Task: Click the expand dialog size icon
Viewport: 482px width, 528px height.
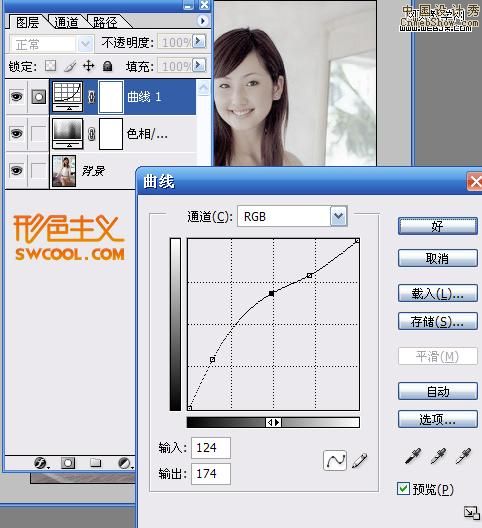Action: point(471,513)
